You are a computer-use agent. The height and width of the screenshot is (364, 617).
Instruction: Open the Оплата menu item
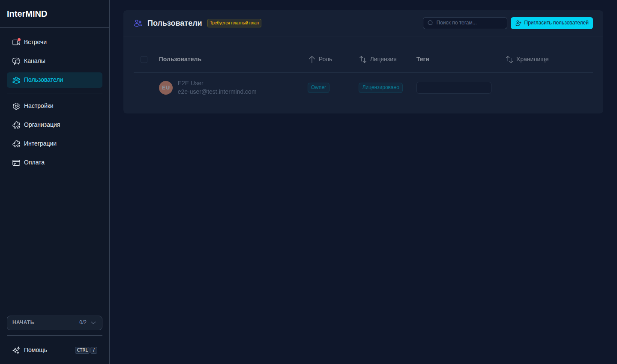tap(54, 162)
